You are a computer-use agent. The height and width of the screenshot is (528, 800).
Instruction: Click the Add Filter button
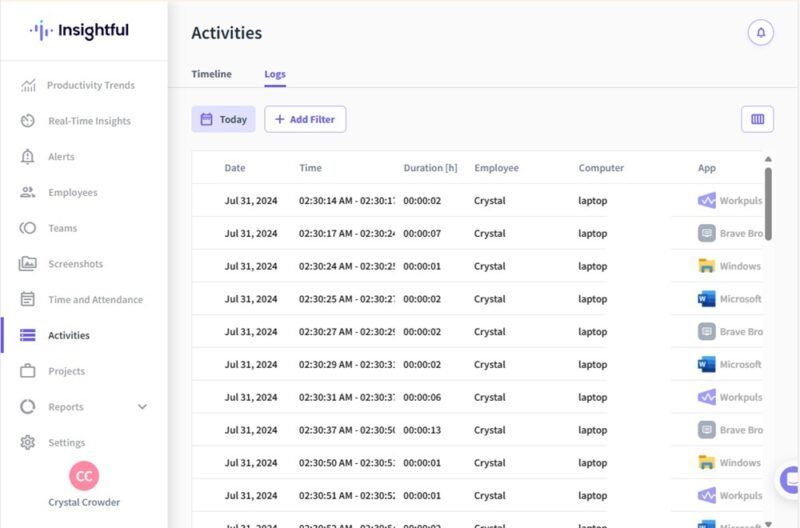coord(305,119)
